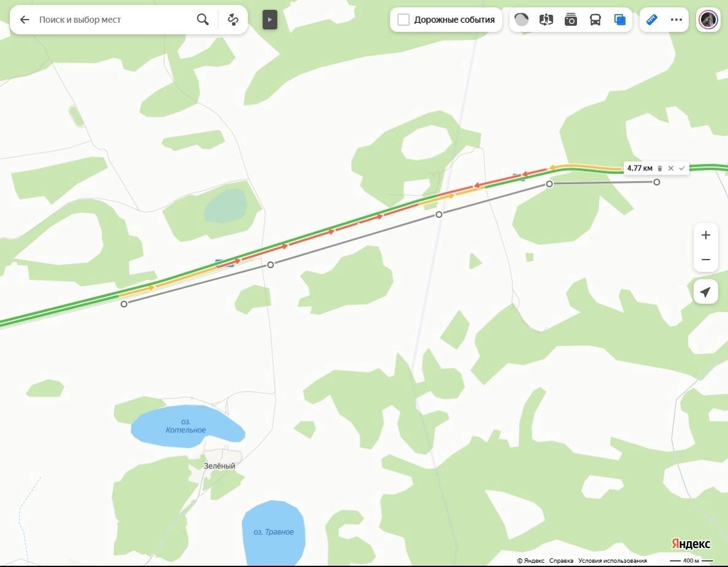
Task: Expand the collapsed side panel arrow
Action: coord(269,20)
